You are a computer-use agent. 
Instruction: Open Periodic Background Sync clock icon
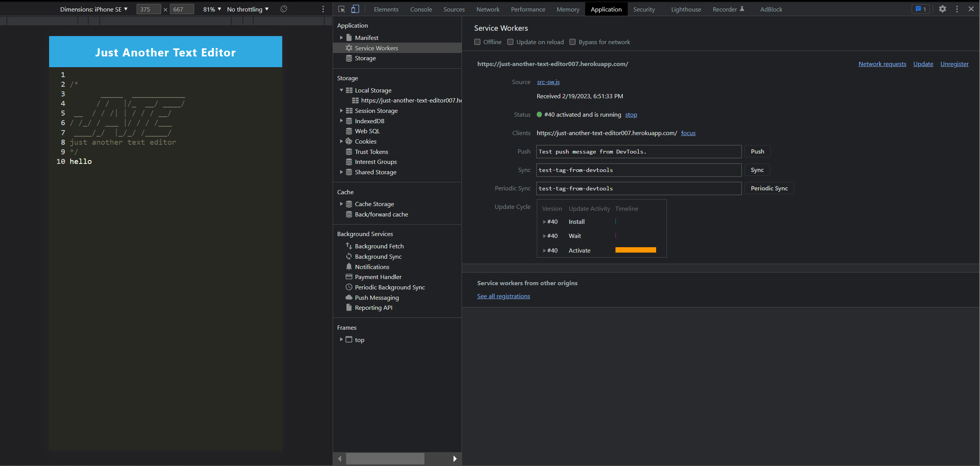[x=349, y=287]
